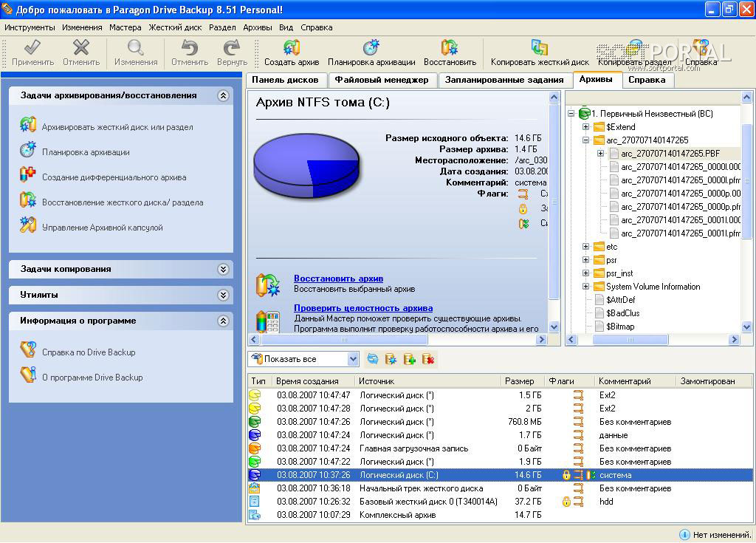Viewport: 756px width, 543px height.
Task: Click О программе Drive Backup icon
Action: pyautogui.click(x=28, y=375)
